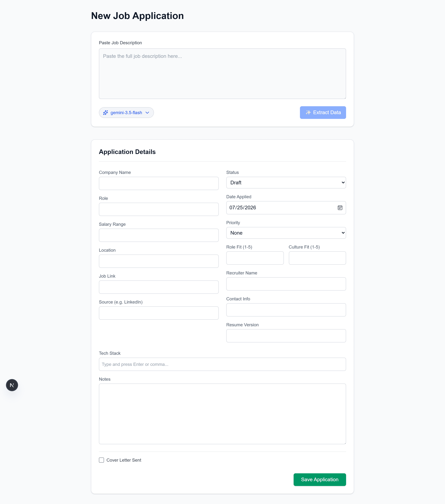The height and width of the screenshot is (504, 445).
Task: Click into the Role field
Action: pyautogui.click(x=158, y=209)
